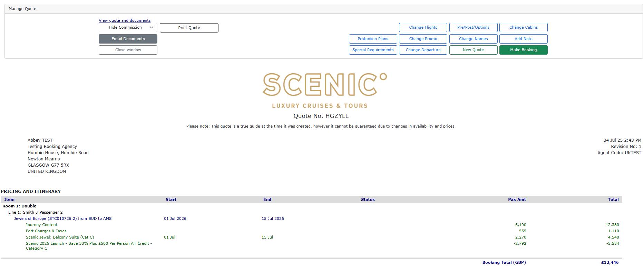The height and width of the screenshot is (270, 644).
Task: Click Balcony Suite pax amount 2,270
Action: [521, 237]
